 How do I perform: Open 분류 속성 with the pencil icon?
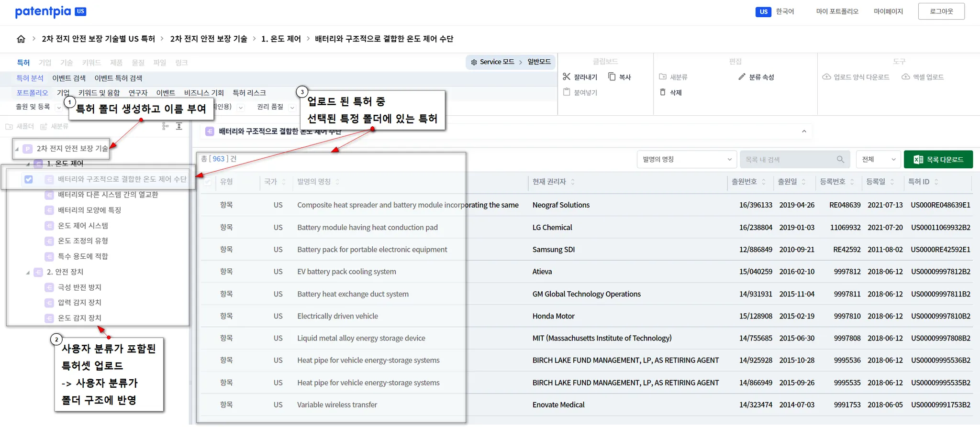742,77
